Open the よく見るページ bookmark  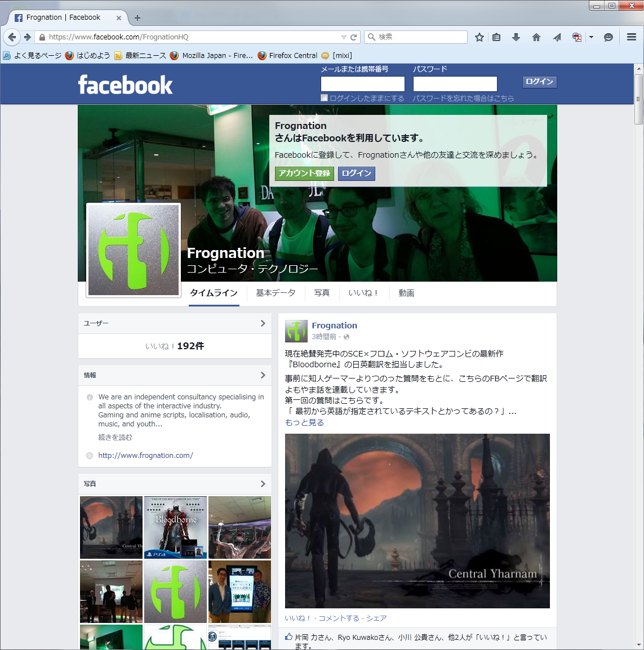click(x=32, y=56)
